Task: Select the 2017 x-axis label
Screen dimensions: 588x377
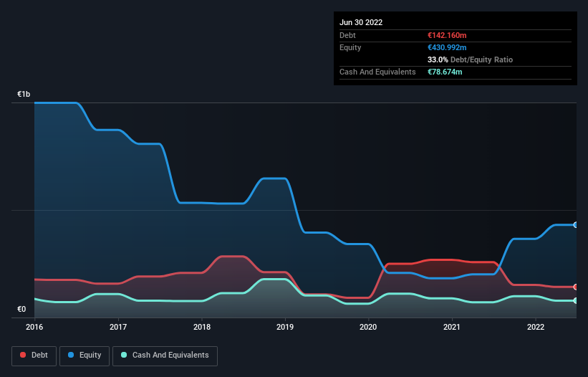Action: point(118,327)
